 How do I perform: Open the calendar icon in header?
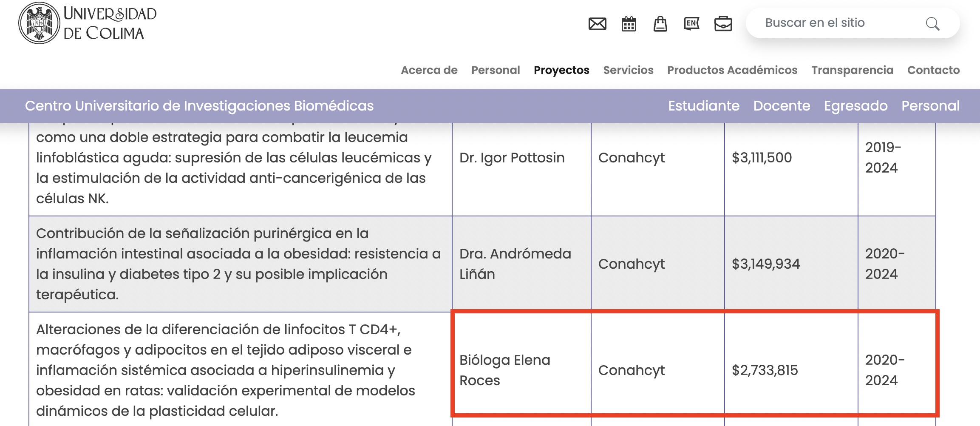629,24
